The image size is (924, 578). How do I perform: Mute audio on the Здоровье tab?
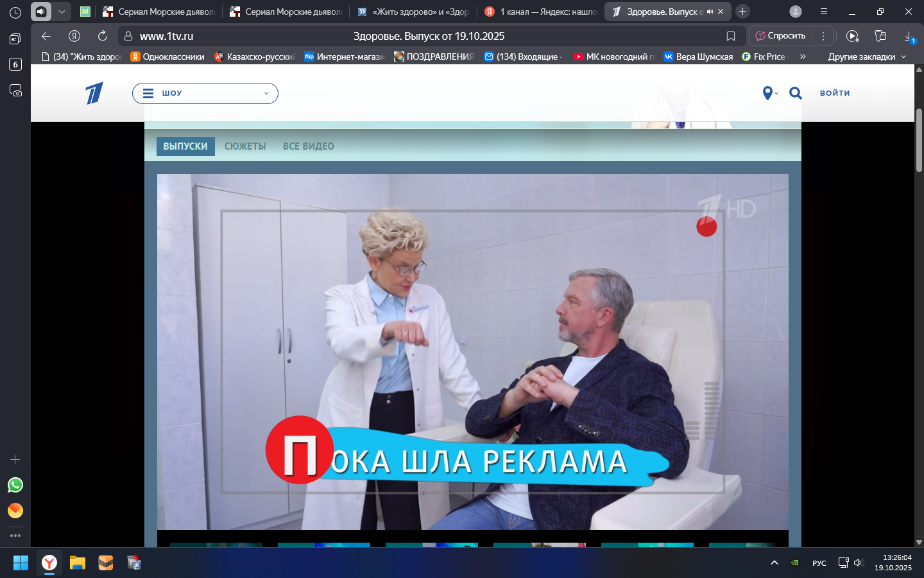710,12
